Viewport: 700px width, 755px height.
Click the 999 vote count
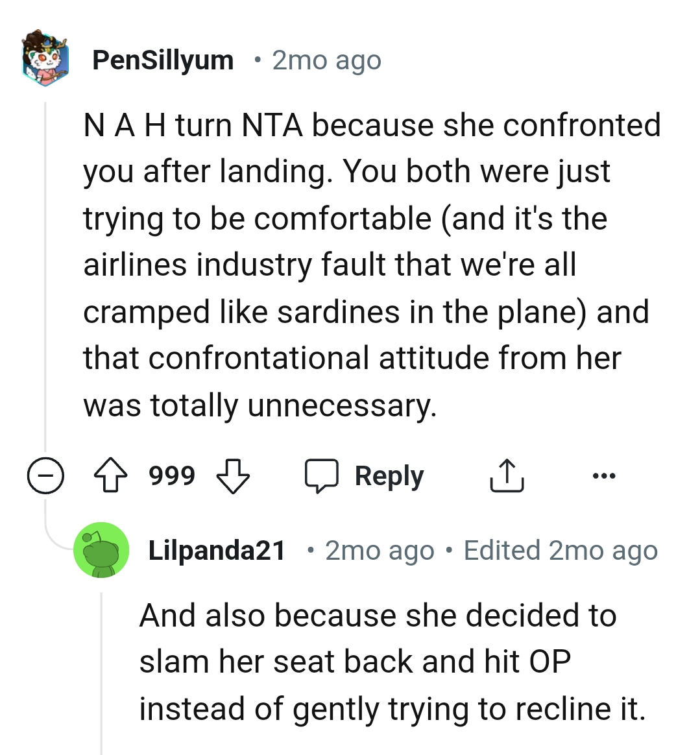click(173, 475)
